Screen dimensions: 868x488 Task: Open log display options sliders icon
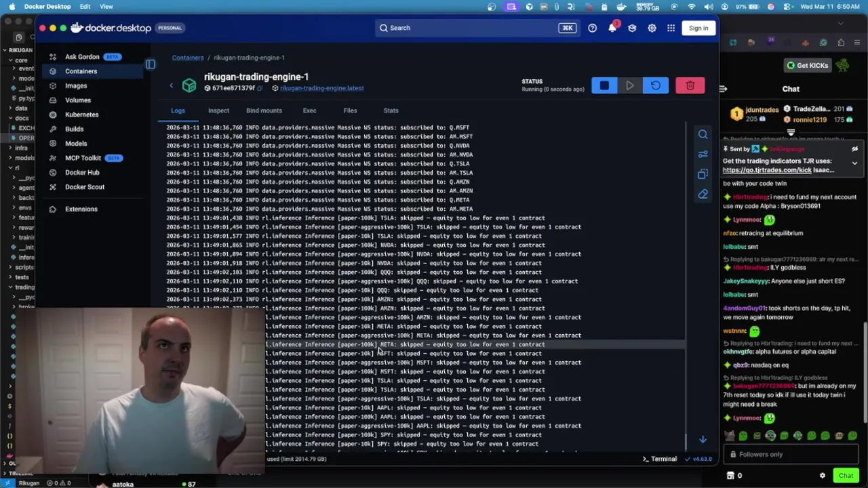pyautogui.click(x=703, y=154)
